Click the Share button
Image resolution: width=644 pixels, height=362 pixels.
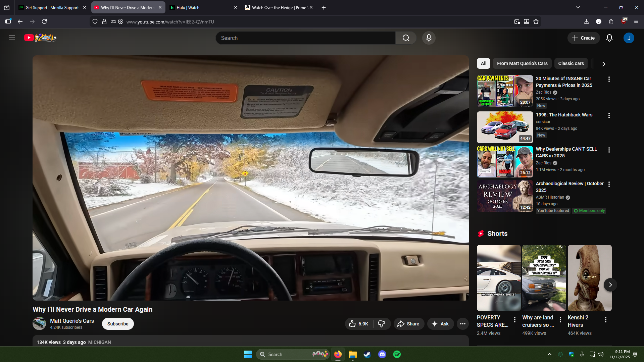coord(408,324)
